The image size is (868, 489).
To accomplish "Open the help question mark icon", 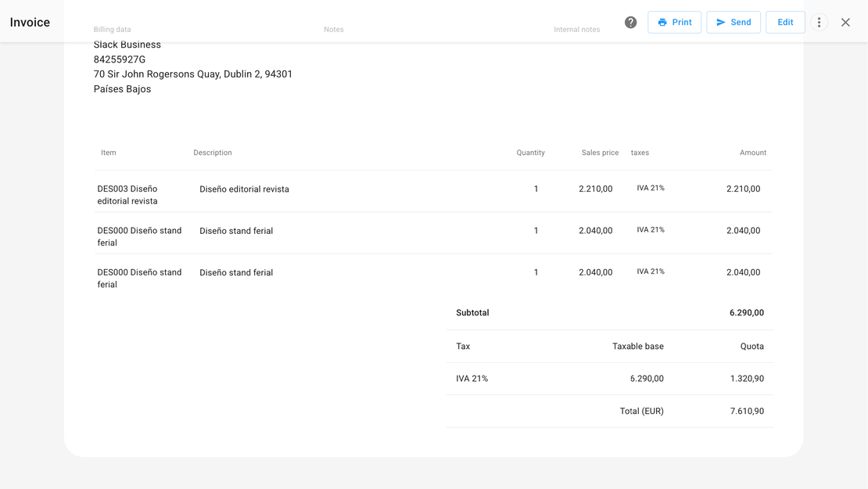I will [630, 23].
